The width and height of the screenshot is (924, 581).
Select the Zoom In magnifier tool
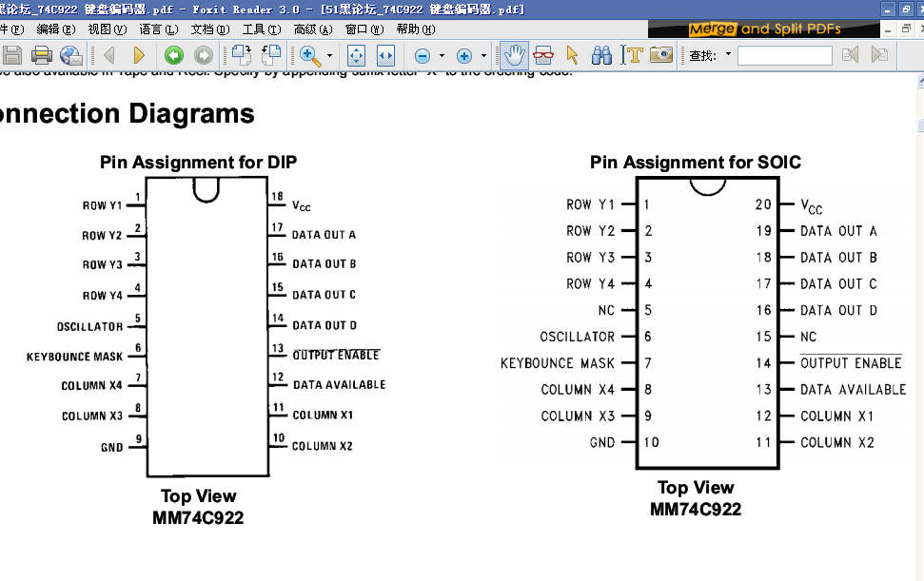coord(310,55)
